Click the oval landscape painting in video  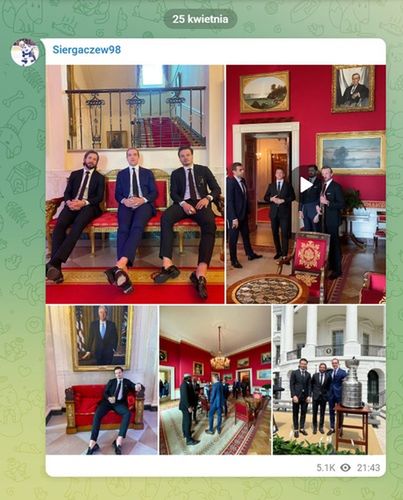(x=265, y=92)
